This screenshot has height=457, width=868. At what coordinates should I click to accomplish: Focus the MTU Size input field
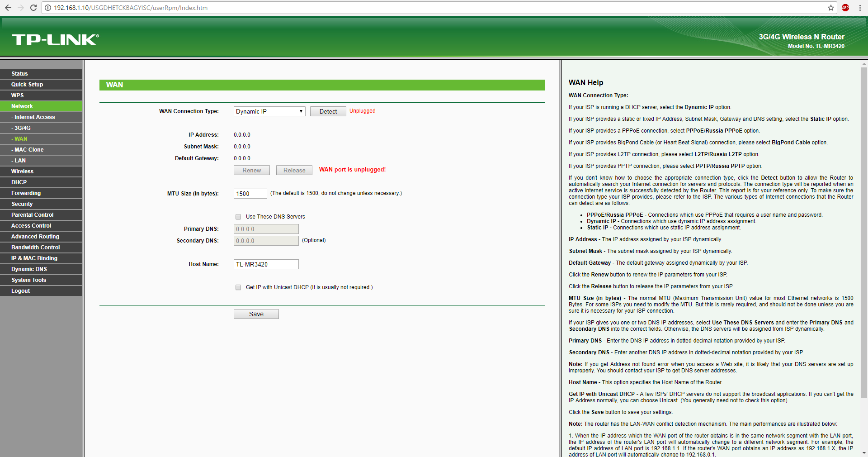(250, 194)
